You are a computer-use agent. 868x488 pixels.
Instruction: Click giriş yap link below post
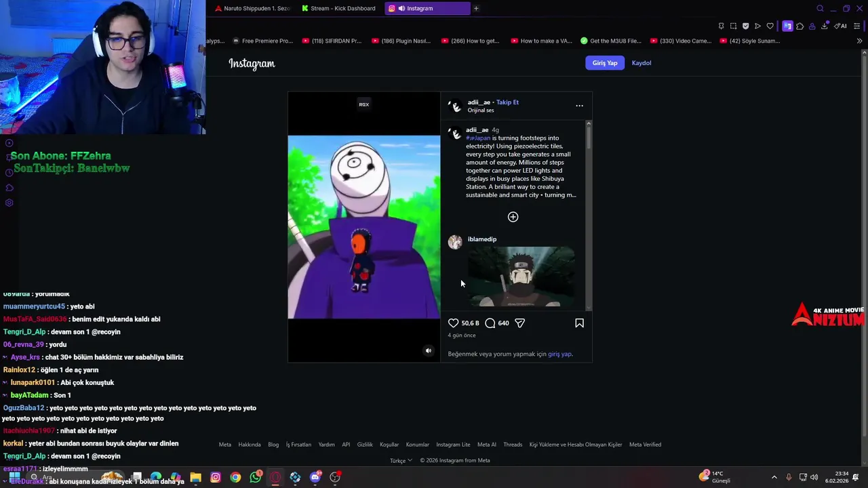[559, 354]
